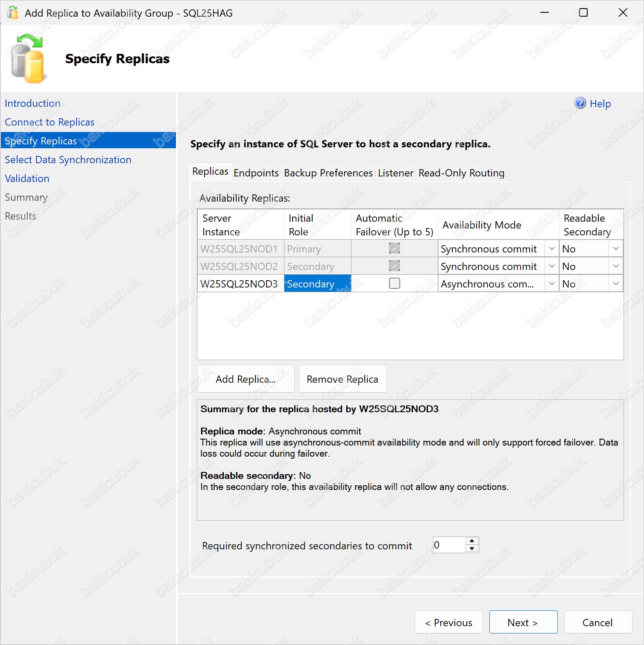Switch to the Listener tab
644x645 pixels.
click(395, 173)
